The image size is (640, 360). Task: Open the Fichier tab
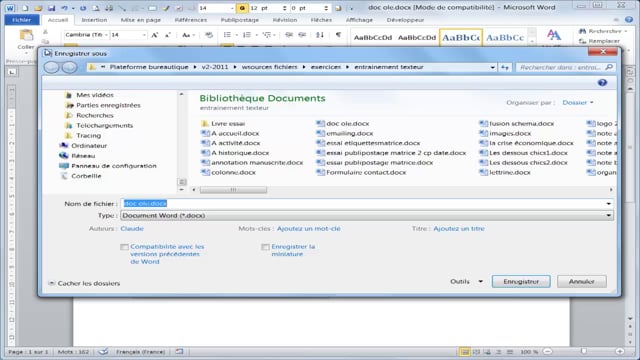coord(22,20)
